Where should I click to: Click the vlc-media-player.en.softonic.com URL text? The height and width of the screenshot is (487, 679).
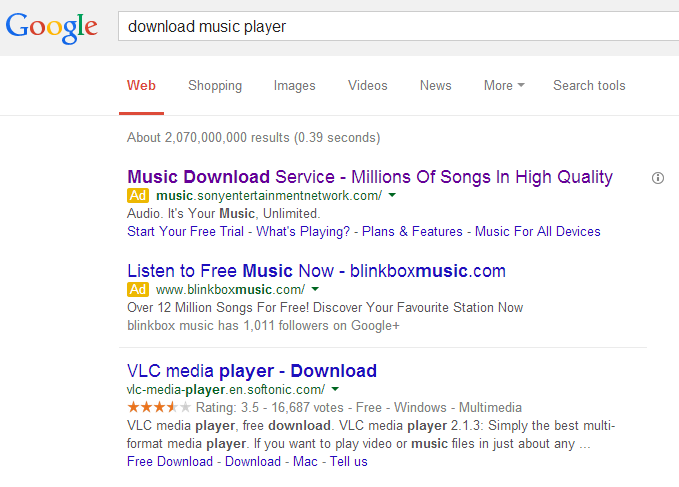226,390
